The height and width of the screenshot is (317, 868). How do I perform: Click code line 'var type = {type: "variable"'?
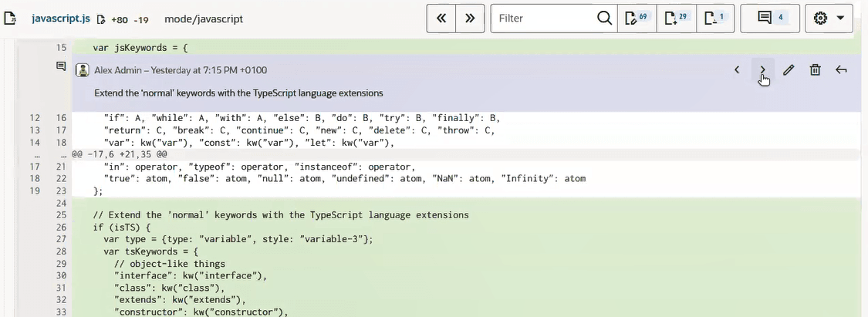click(238, 239)
